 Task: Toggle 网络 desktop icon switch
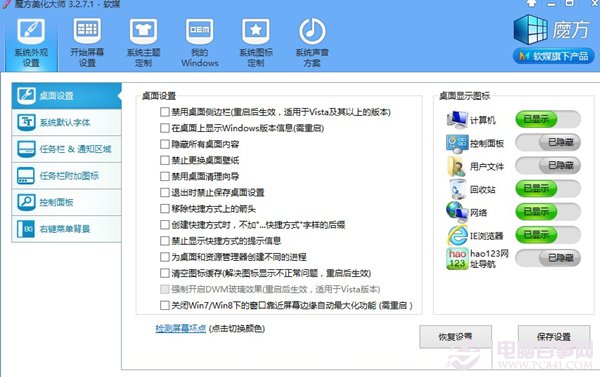(x=548, y=212)
